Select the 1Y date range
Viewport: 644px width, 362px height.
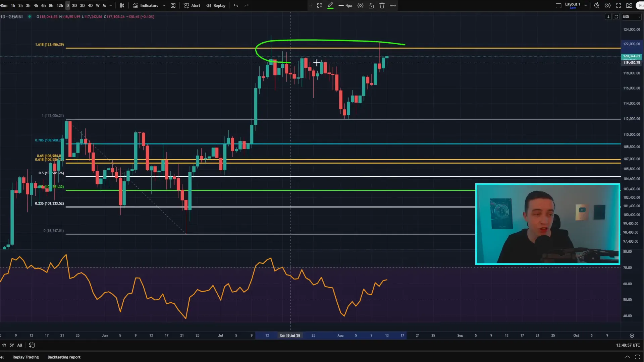point(4,345)
